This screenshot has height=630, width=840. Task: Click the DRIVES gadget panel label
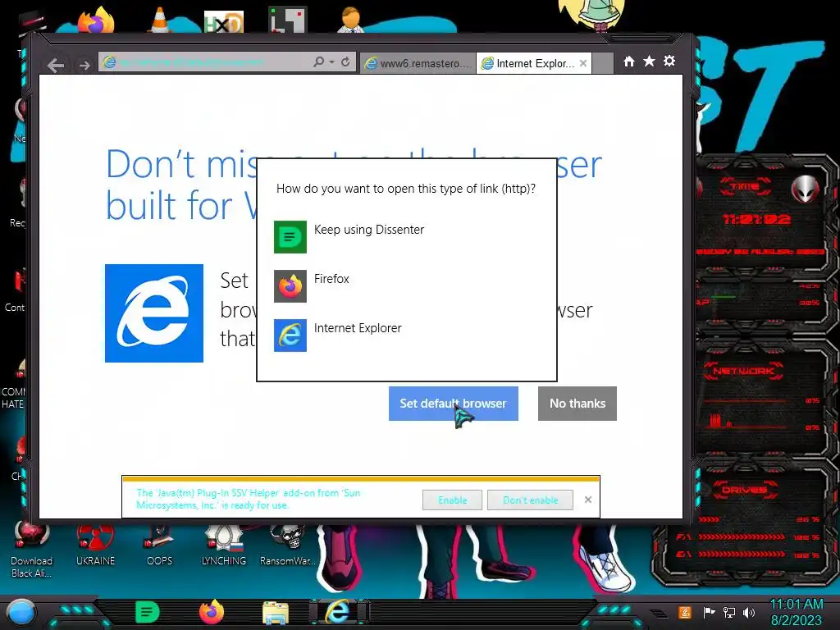[743, 490]
